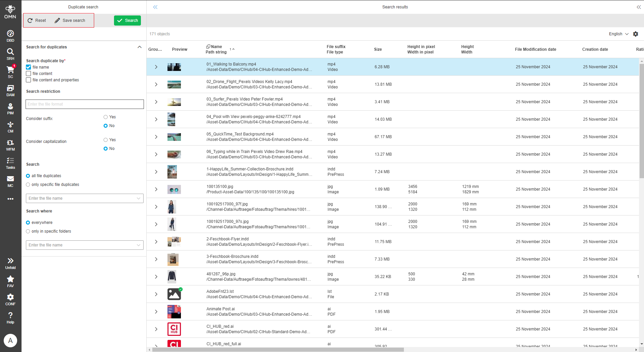Open the English language dropdown
The width and height of the screenshot is (644, 352).
tap(618, 34)
